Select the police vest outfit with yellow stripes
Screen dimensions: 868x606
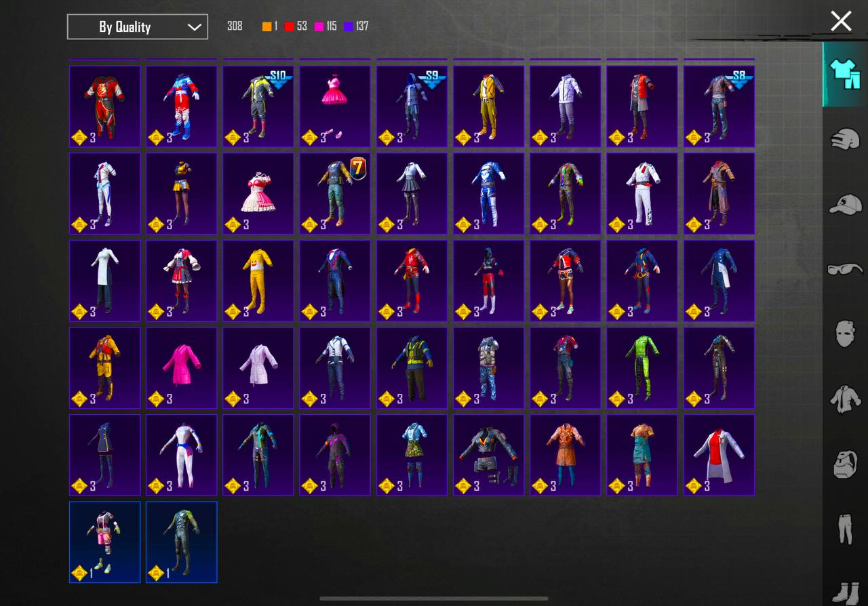412,369
